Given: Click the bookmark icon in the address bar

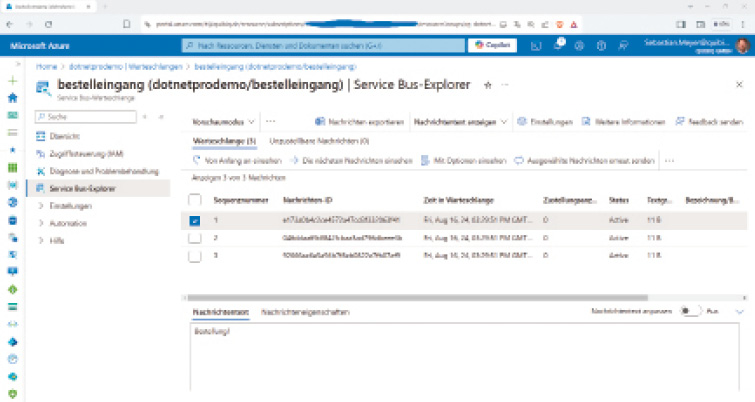Looking at the screenshot, I should tap(127, 24).
